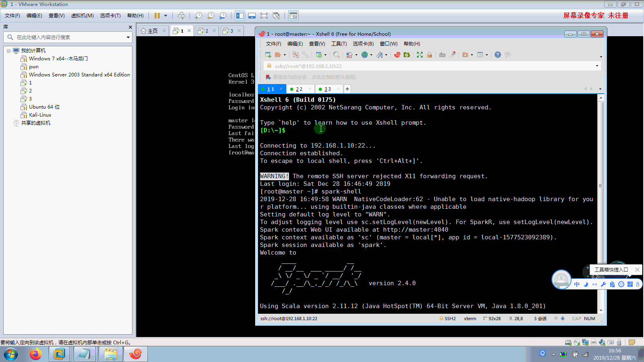644x362 pixels.
Task: Click the VMware revert snapshot icon
Action: 211,16
